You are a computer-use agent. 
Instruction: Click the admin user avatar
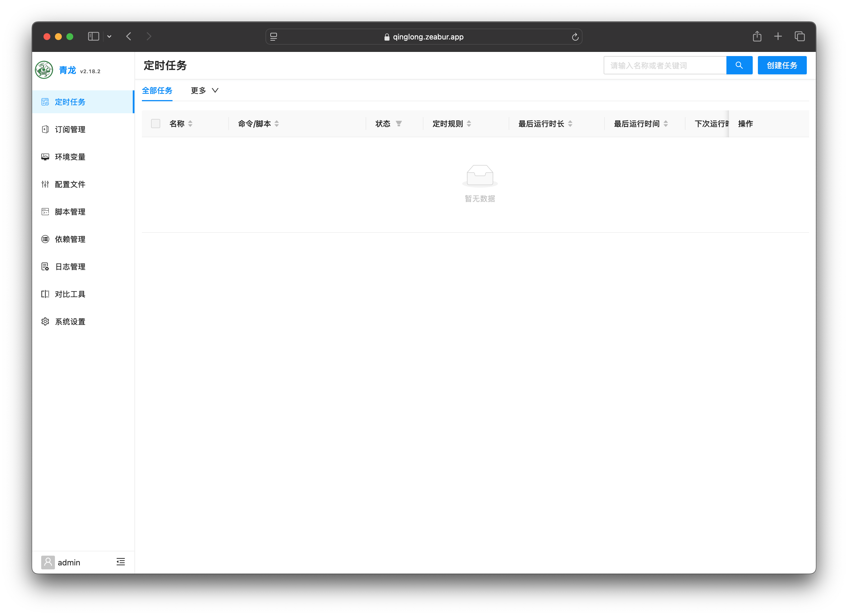click(x=48, y=562)
